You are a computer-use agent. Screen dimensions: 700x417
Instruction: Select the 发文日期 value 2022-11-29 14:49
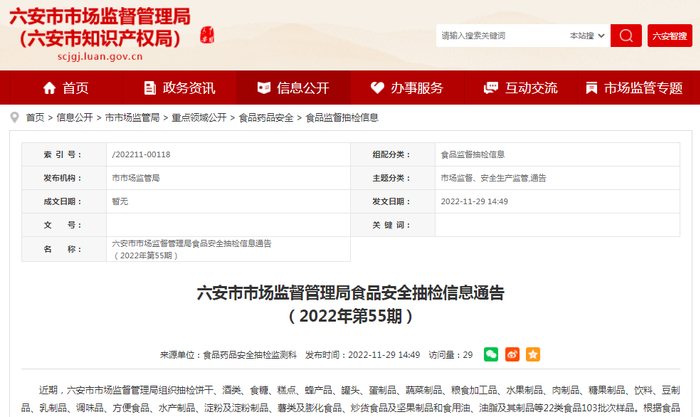click(474, 201)
